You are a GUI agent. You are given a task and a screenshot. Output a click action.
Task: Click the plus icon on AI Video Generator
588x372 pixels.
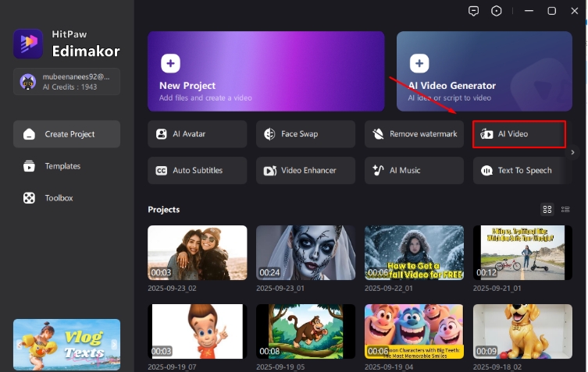(419, 63)
